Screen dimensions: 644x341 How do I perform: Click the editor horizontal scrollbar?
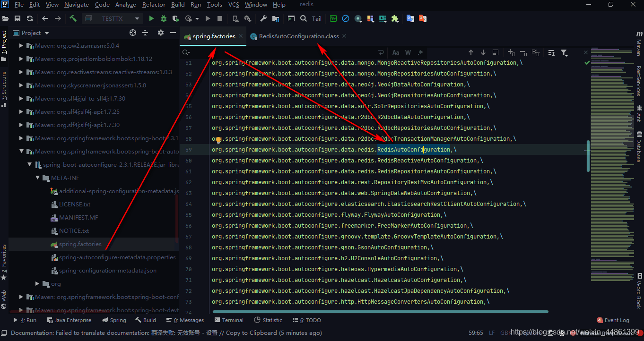(x=380, y=312)
